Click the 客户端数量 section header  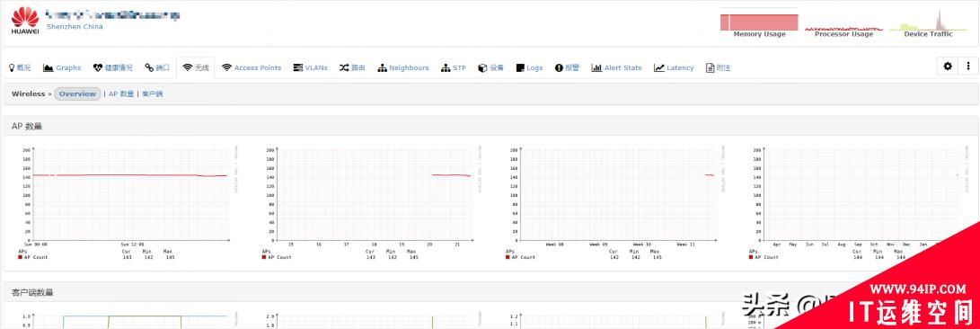point(32,292)
